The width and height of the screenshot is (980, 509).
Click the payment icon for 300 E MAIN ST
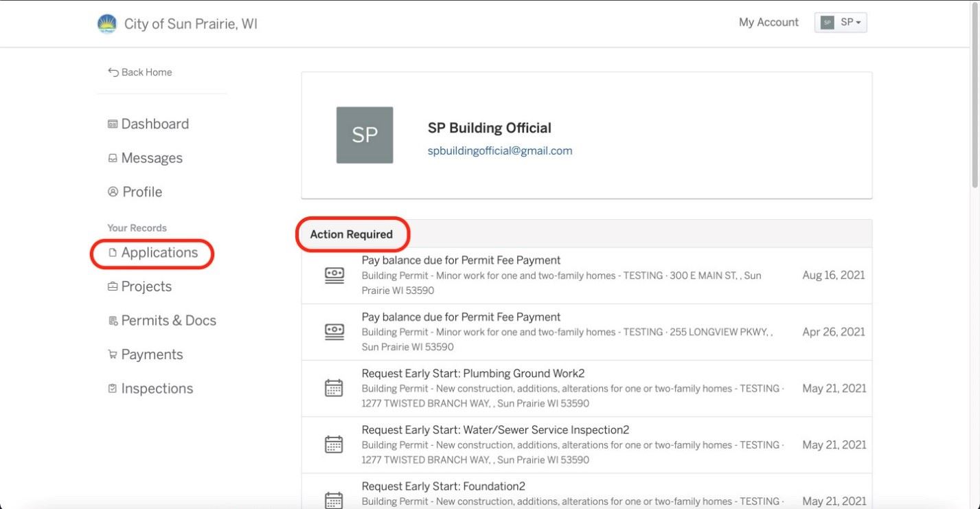pos(334,275)
